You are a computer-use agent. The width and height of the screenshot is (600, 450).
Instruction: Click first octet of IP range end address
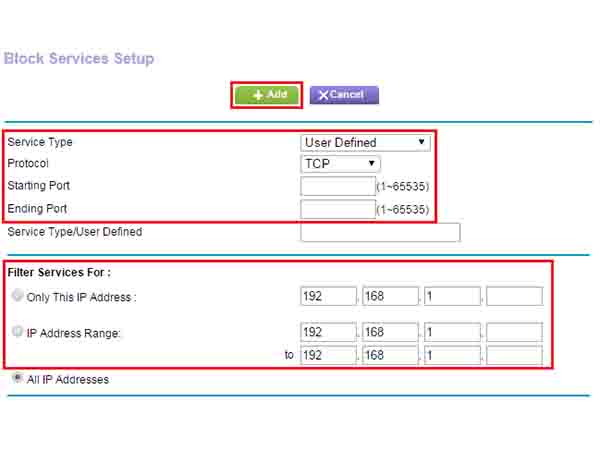click(328, 355)
